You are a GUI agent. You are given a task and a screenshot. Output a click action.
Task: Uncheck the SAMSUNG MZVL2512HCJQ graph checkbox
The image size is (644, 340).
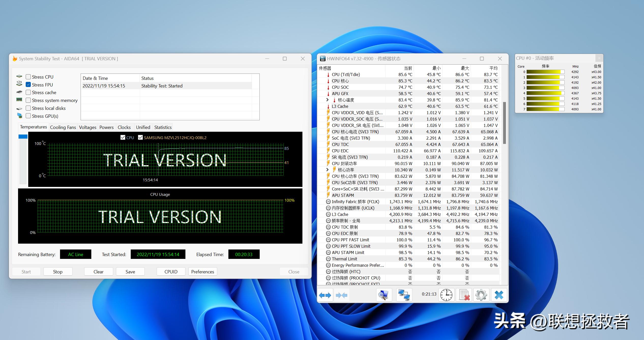pos(140,138)
